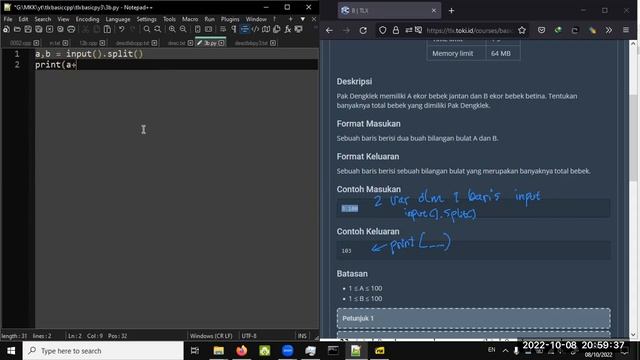Toggle Word Wrap icon in Notepad++ toolbar
Image resolution: width=640 pixels, height=360 pixels.
tap(223, 29)
